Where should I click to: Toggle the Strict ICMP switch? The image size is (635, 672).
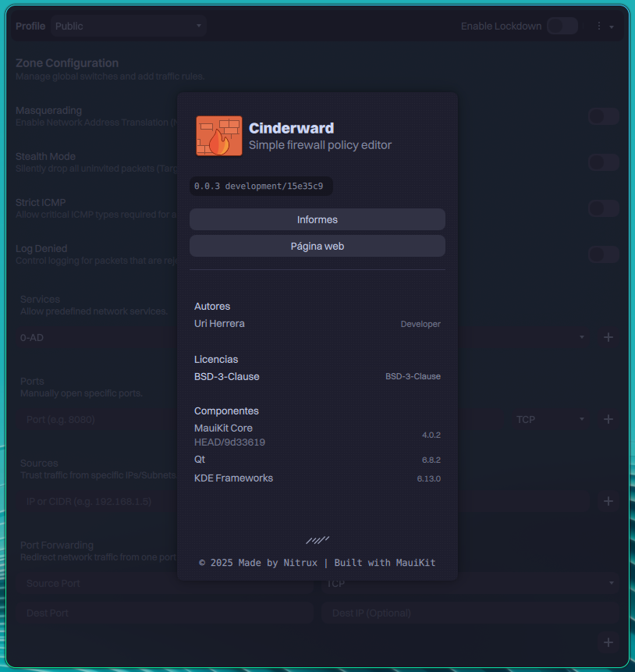603,208
